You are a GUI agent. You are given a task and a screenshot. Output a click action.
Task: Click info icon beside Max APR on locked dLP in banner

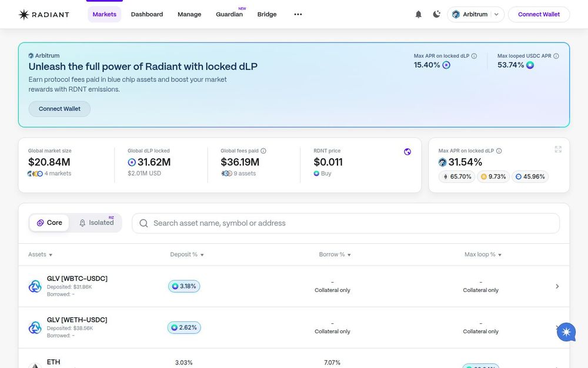pyautogui.click(x=474, y=56)
